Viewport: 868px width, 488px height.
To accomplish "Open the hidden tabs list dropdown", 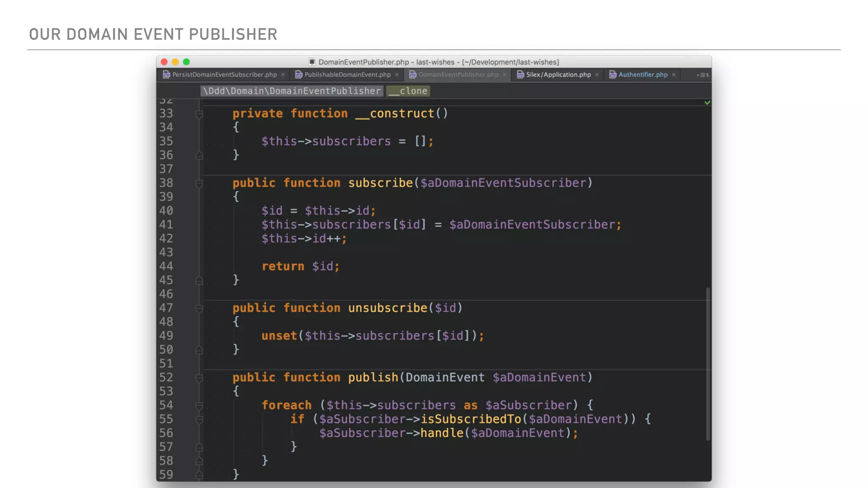I will [x=702, y=75].
